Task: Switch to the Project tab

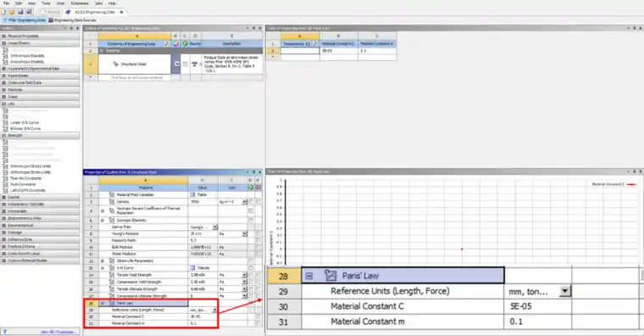Action: click(x=51, y=12)
